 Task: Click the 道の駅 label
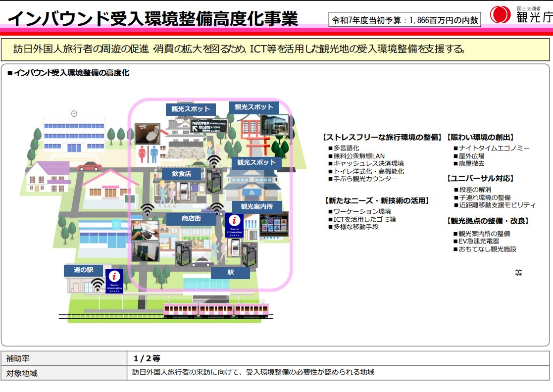click(84, 270)
